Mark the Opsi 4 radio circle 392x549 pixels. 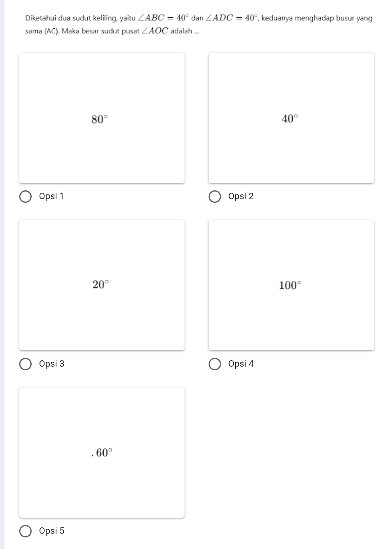click(x=215, y=364)
